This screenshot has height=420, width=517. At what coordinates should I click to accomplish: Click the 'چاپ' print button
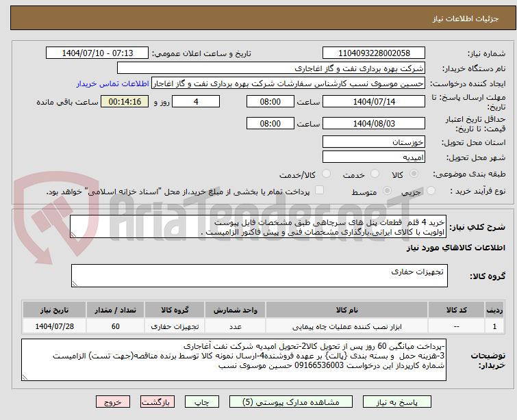click(x=201, y=402)
